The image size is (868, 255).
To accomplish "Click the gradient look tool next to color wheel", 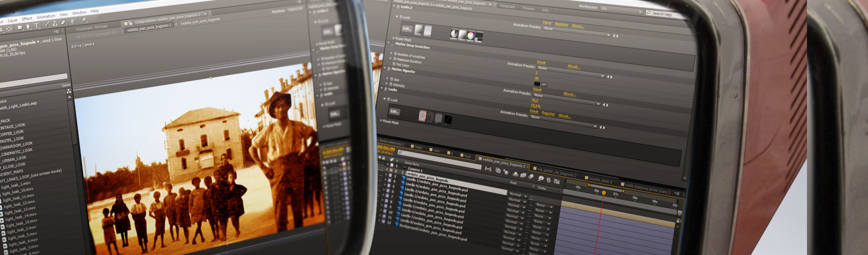I will [462, 34].
